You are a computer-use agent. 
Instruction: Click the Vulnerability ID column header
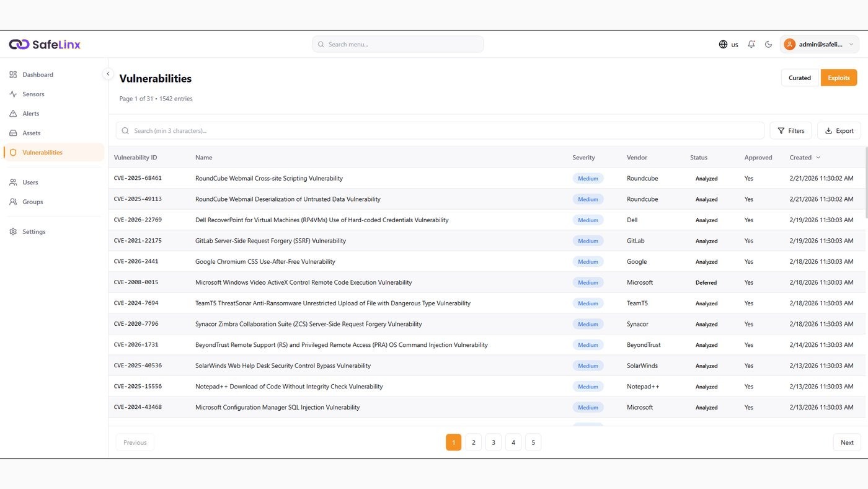coord(135,158)
